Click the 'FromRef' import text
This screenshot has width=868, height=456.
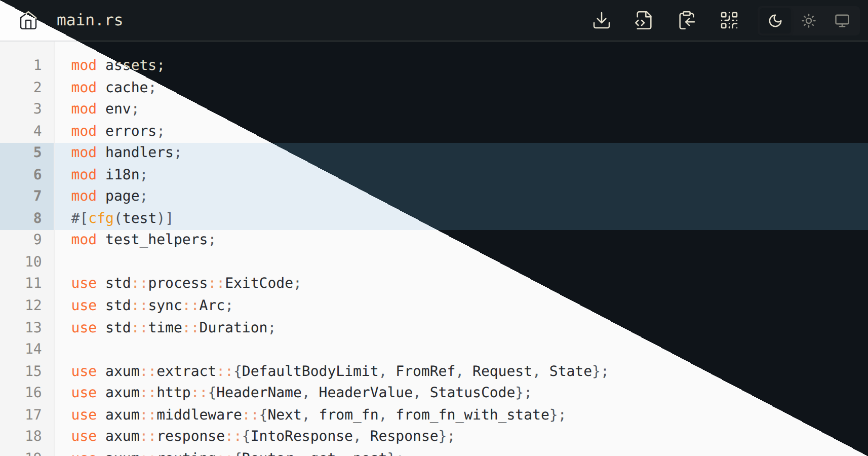(x=425, y=371)
